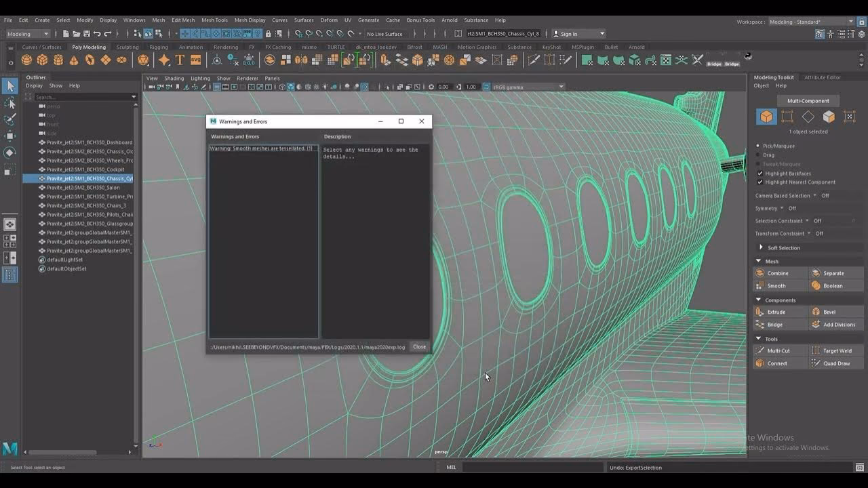This screenshot has width=868, height=488.
Task: Select 'Smooth meshes are tessellated' warning
Action: (262, 148)
